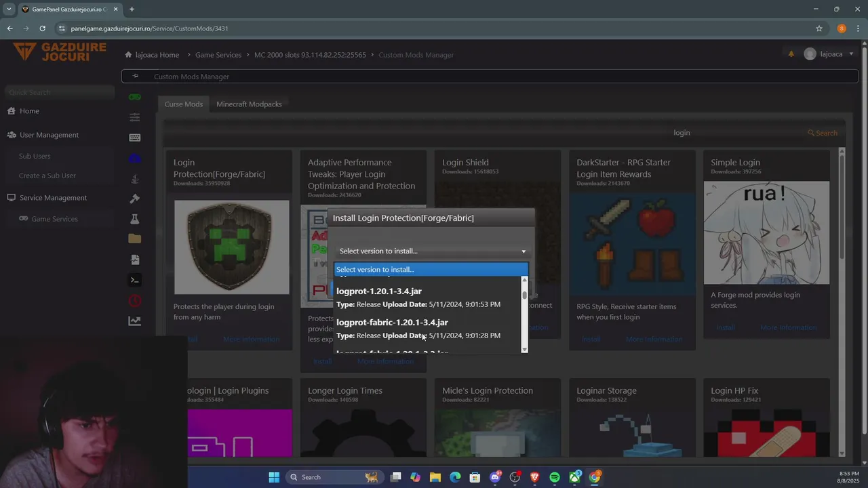Open OBS Studio from the taskbar

coord(515,477)
